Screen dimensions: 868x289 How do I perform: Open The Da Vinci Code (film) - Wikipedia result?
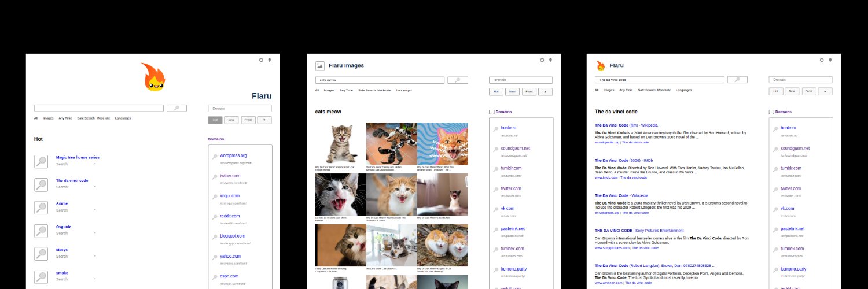point(627,125)
